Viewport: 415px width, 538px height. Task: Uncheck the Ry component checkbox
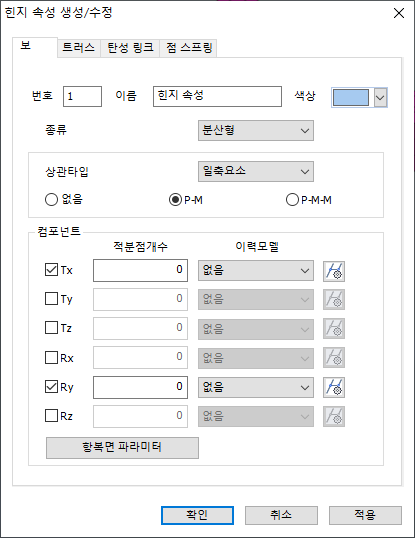pos(51,387)
